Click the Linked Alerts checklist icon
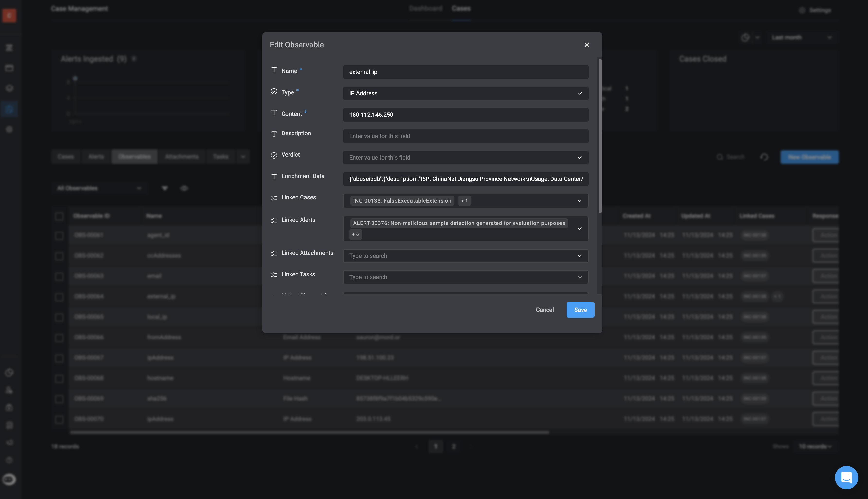 tap(274, 220)
